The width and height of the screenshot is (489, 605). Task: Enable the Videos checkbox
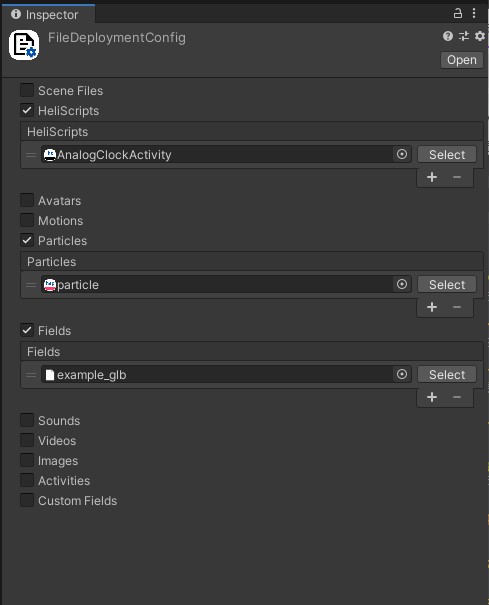(x=27, y=440)
